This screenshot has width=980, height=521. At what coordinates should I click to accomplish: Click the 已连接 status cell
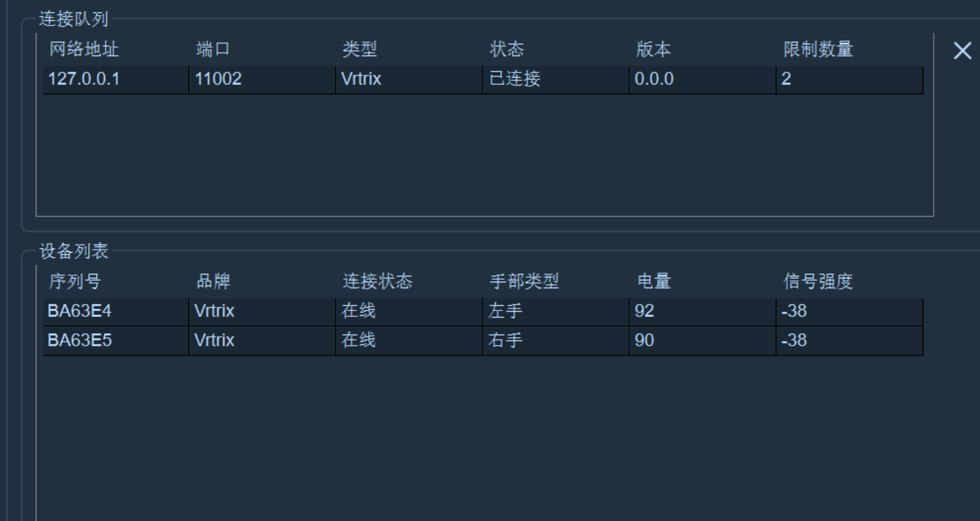tap(556, 80)
